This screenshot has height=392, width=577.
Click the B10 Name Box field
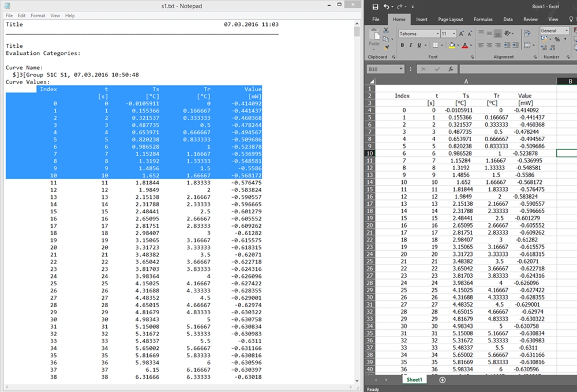click(387, 69)
